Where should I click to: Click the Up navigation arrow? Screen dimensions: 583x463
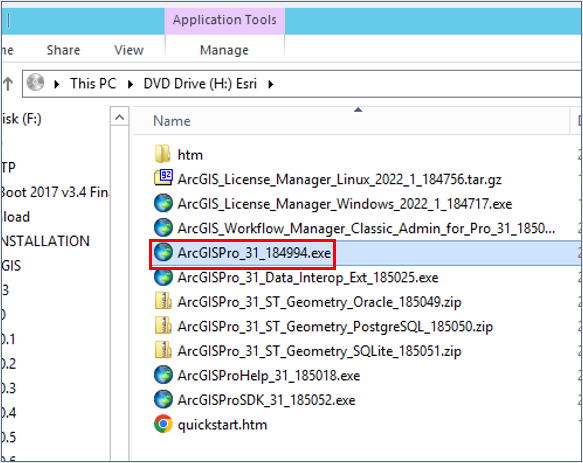(x=8, y=84)
